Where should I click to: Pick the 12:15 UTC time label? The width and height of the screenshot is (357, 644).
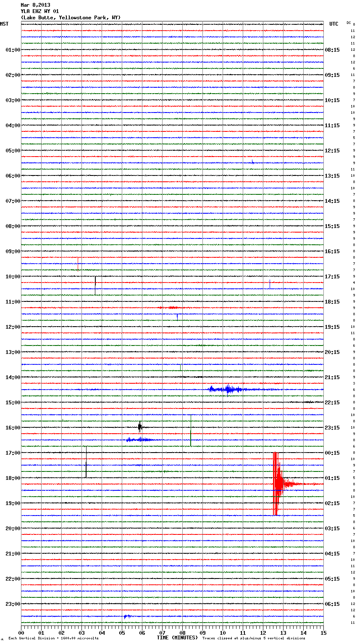coord(332,151)
